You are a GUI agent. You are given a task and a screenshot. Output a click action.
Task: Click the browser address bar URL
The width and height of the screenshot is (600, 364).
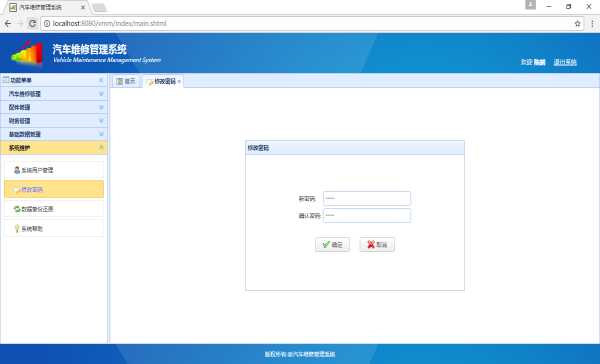pyautogui.click(x=109, y=24)
